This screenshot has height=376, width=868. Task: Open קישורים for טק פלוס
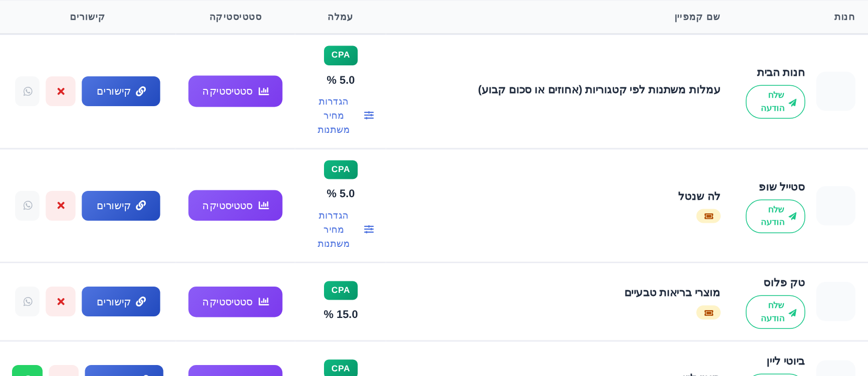click(121, 302)
